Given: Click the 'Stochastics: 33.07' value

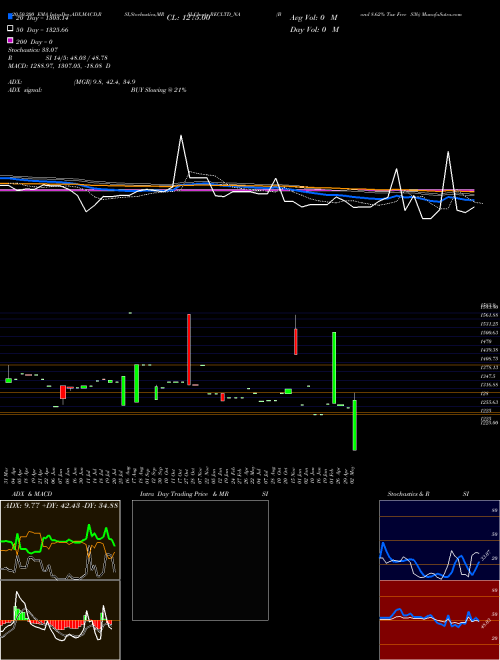Looking at the screenshot, I should click(x=33, y=50).
